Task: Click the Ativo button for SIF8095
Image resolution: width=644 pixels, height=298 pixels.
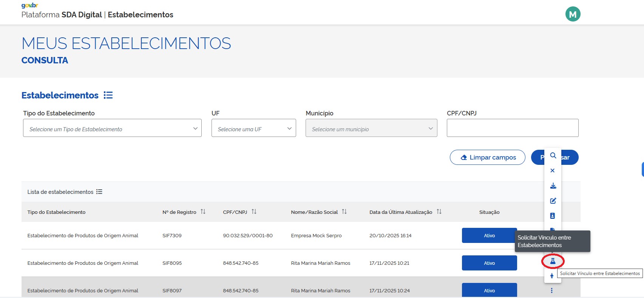Action: click(x=489, y=263)
